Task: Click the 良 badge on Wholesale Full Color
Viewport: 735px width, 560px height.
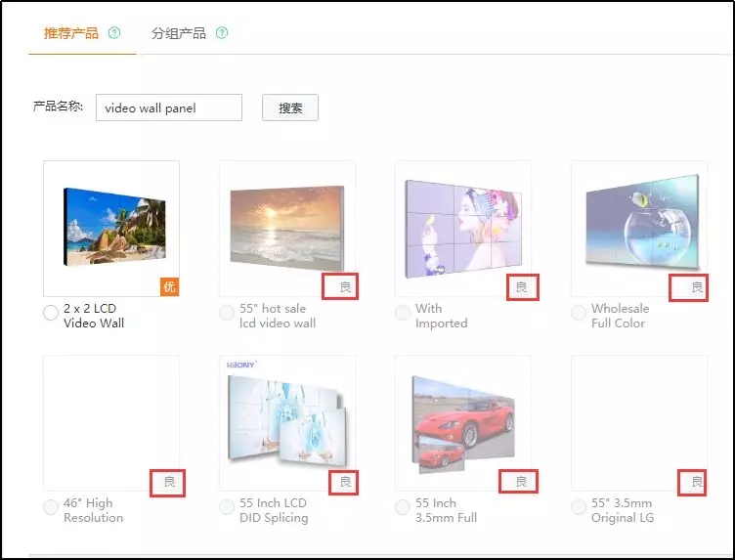Action: [697, 287]
